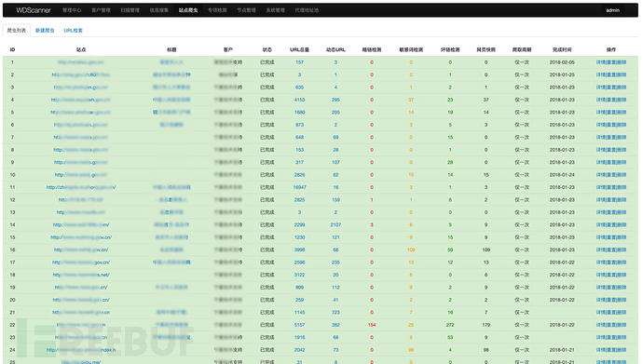Click 详情 for row ID 22
This screenshot has width=643, height=364.
pos(600,325)
